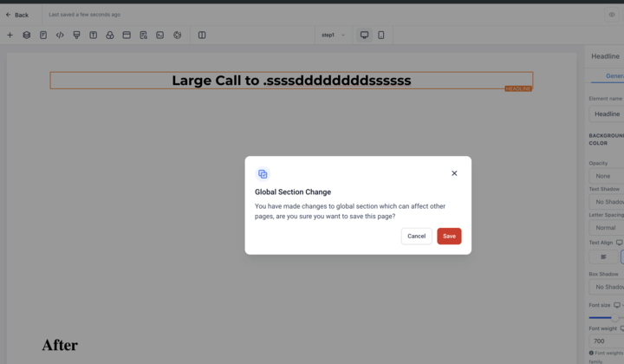
Task: Click the Element name Headline field
Action: click(607, 114)
